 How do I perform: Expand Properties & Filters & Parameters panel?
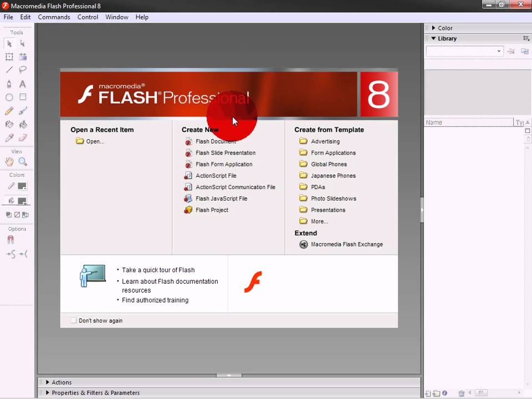[48, 392]
